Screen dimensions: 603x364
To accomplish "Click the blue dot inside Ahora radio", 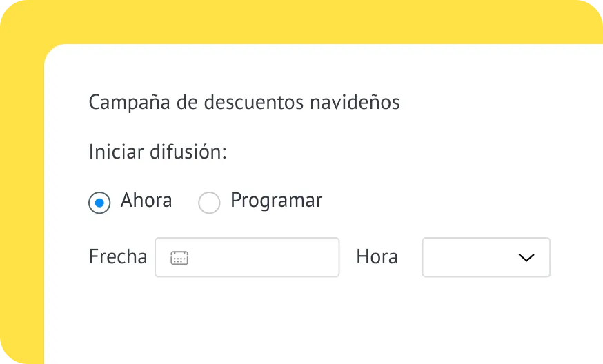I will 99,203.
